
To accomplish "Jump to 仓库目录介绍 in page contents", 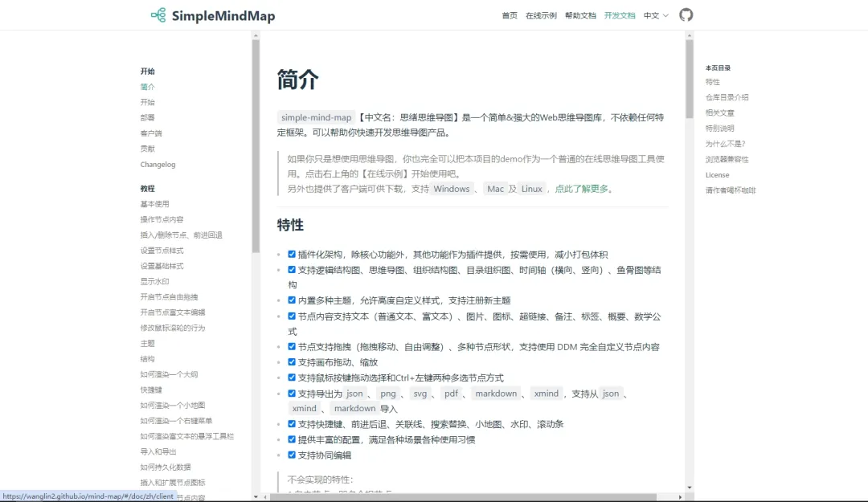I will 727,97.
